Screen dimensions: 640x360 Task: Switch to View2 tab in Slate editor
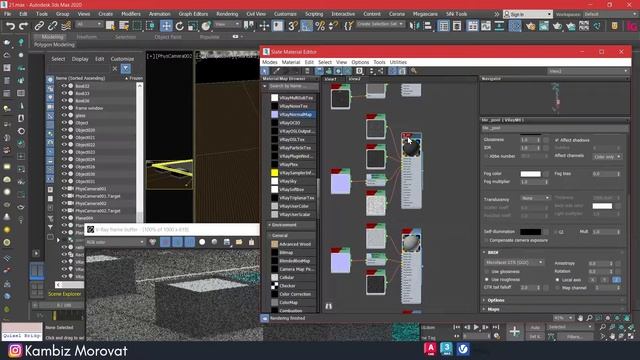(354, 79)
